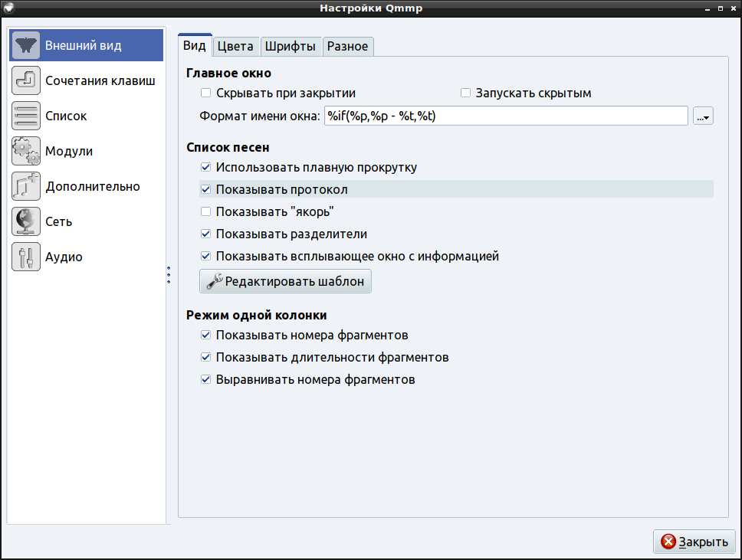Uncheck Показывать разделители option
Viewport: 742px width, 560px height.
click(x=205, y=234)
